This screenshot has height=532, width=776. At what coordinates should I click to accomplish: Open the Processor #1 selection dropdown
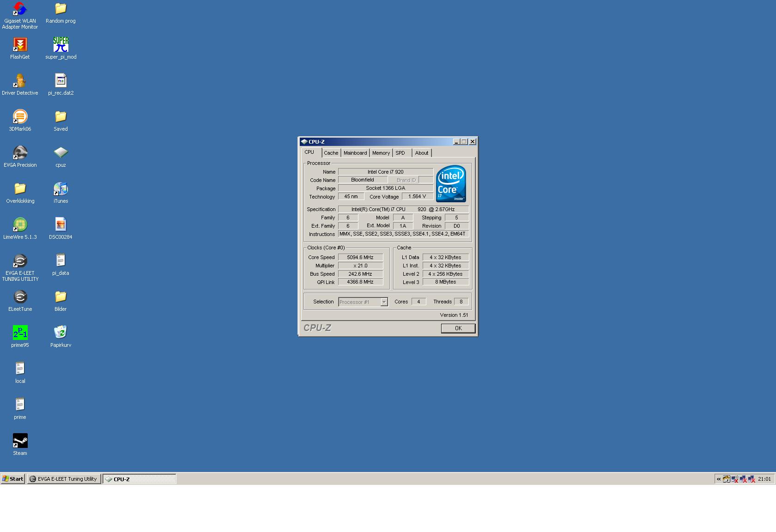click(x=363, y=302)
